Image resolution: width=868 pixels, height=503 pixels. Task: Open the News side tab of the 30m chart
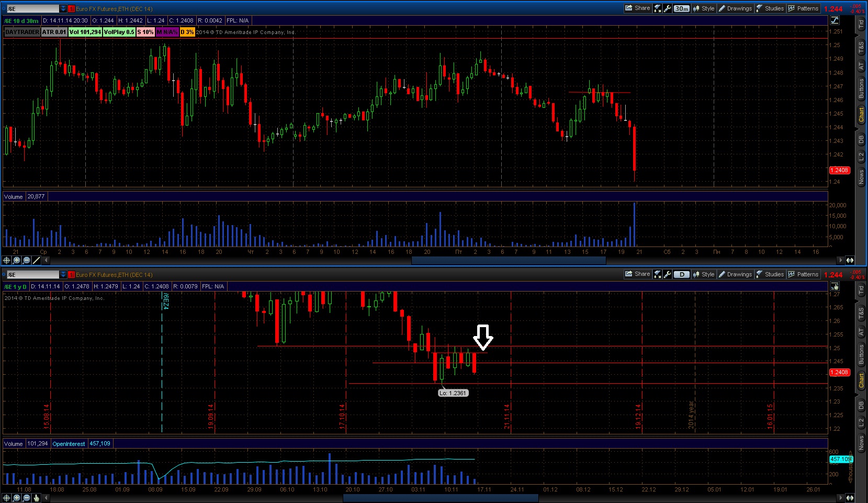pyautogui.click(x=861, y=177)
